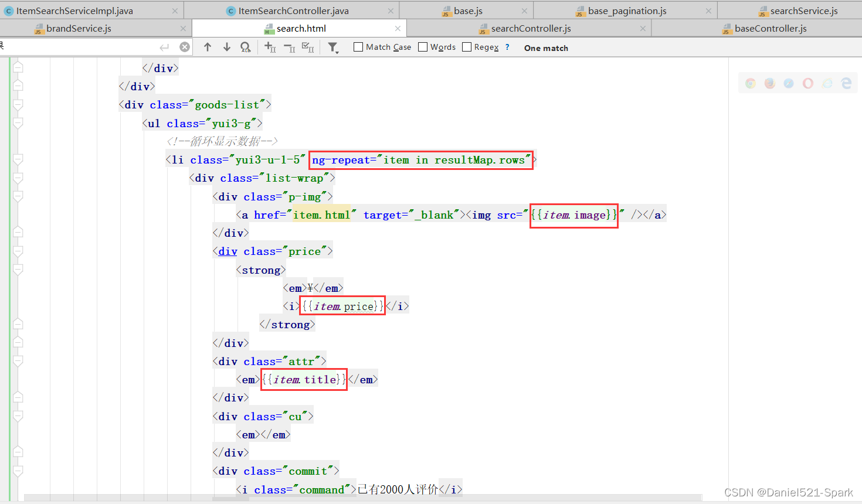Open the Regex help question mark
The width and height of the screenshot is (862, 504).
(507, 47)
